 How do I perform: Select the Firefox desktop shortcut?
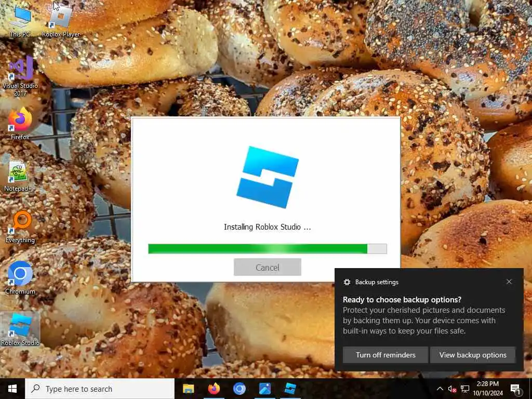coord(20,124)
